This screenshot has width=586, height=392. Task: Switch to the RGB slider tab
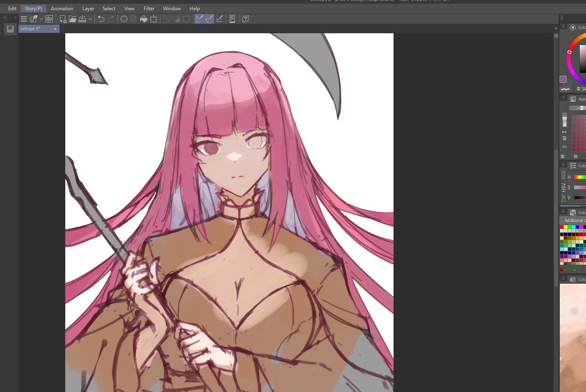click(x=564, y=175)
